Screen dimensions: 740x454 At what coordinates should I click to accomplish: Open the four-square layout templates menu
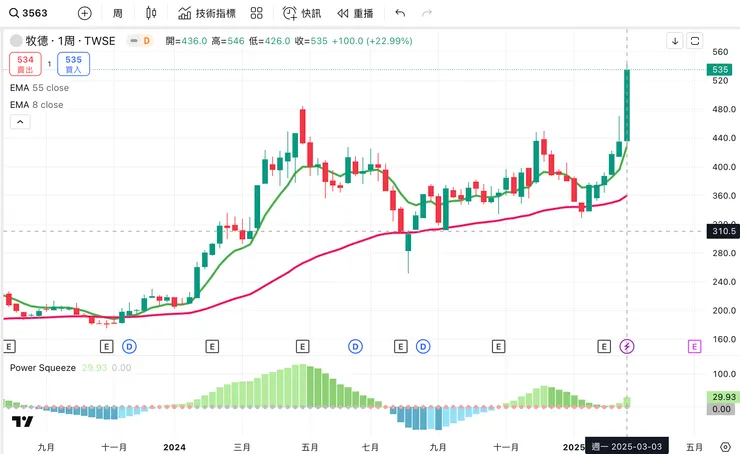pyautogui.click(x=256, y=13)
